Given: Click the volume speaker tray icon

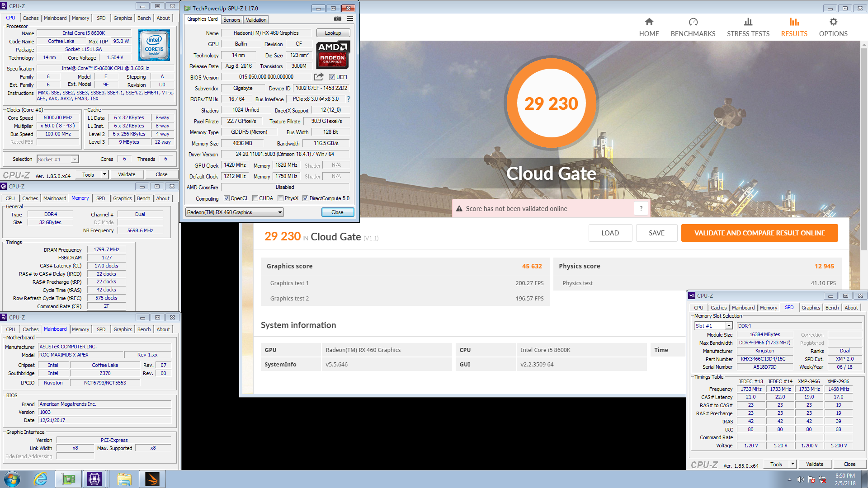Looking at the screenshot, I should [801, 479].
